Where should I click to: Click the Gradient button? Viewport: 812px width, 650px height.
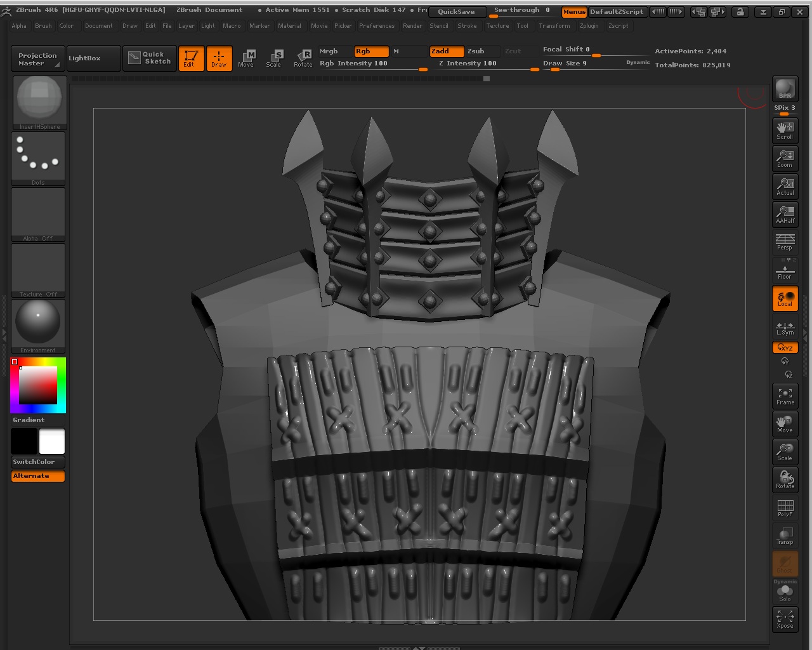point(38,420)
